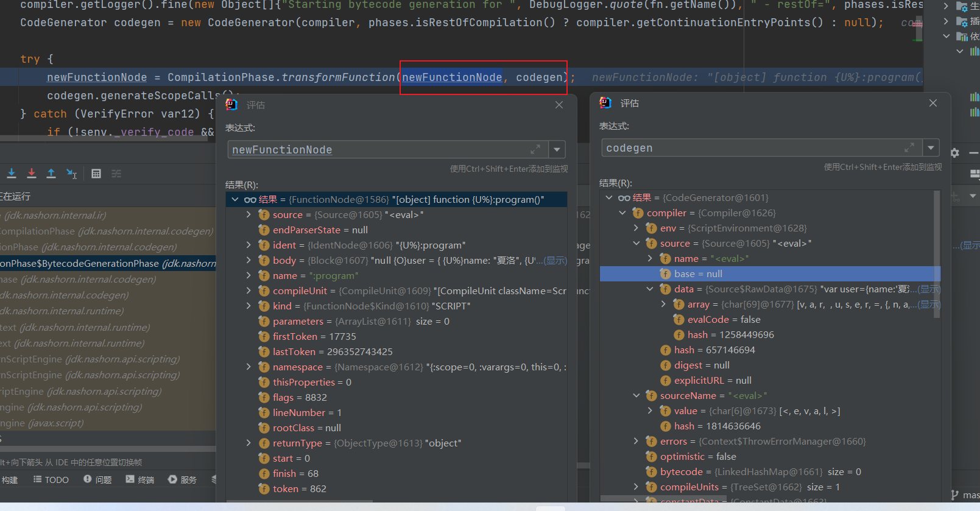The width and height of the screenshot is (980, 511).
Task: Click the Step Out up-arrow icon
Action: pos(51,174)
